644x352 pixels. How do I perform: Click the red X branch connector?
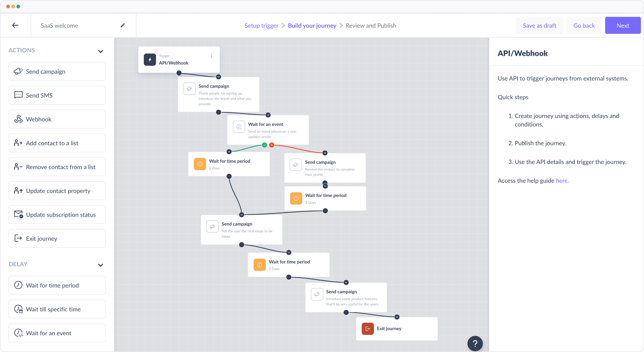272,145
